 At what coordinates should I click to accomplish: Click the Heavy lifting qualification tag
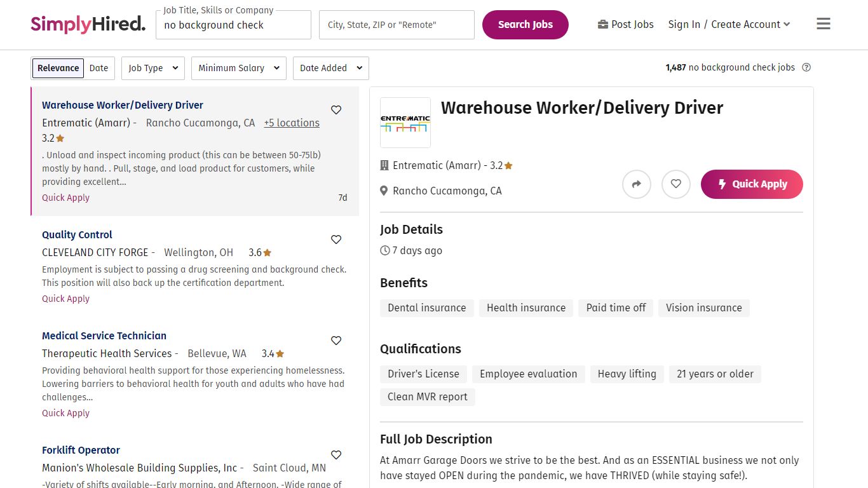click(x=627, y=374)
